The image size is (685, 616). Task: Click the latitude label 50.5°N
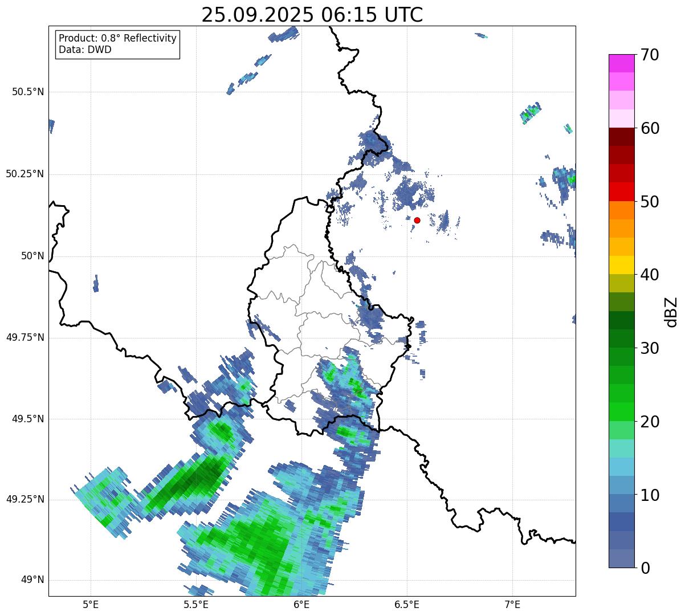pyautogui.click(x=28, y=92)
